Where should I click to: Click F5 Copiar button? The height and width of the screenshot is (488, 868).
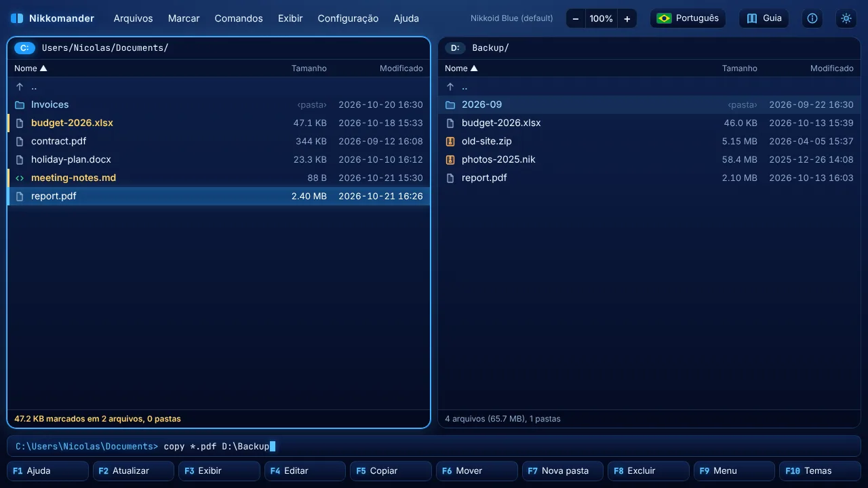391,470
